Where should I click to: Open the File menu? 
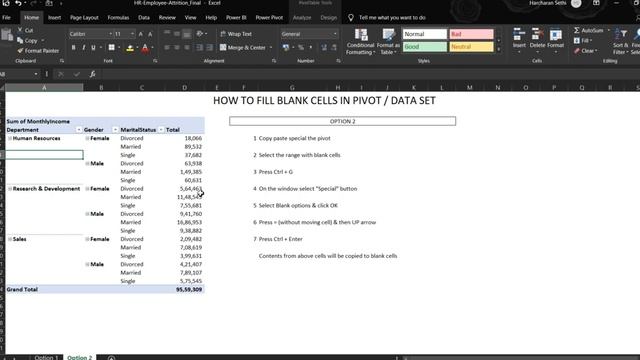7,18
